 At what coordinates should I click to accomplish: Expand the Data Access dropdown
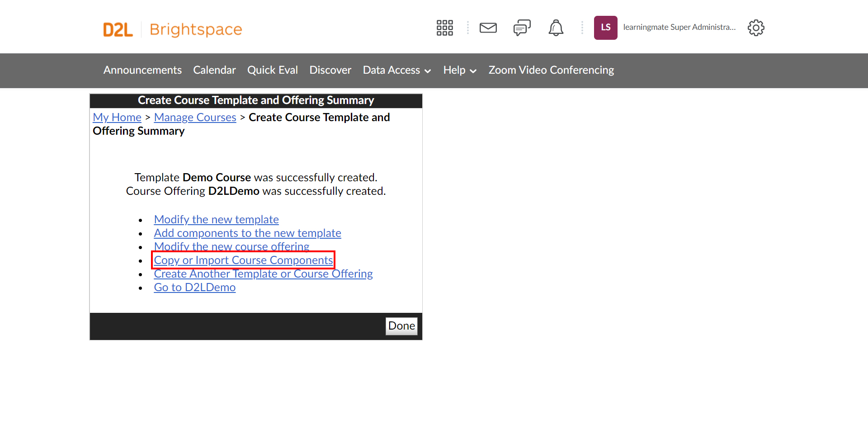(396, 70)
